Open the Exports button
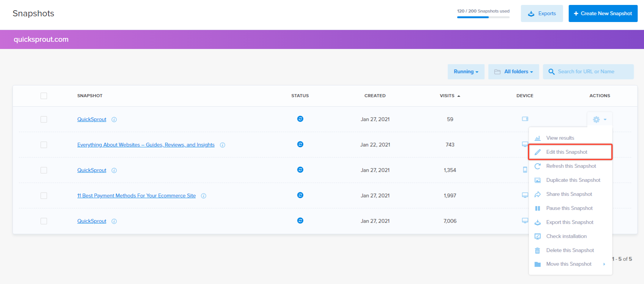The image size is (644, 284). 542,14
